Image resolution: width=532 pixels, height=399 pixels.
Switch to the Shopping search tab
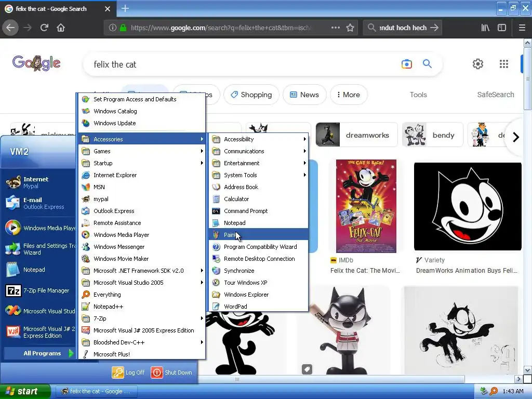pos(251,95)
